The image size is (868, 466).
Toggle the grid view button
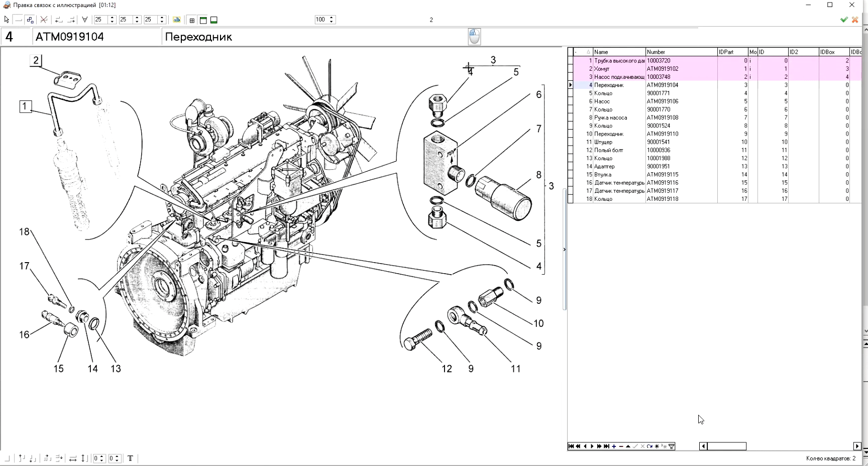click(192, 20)
